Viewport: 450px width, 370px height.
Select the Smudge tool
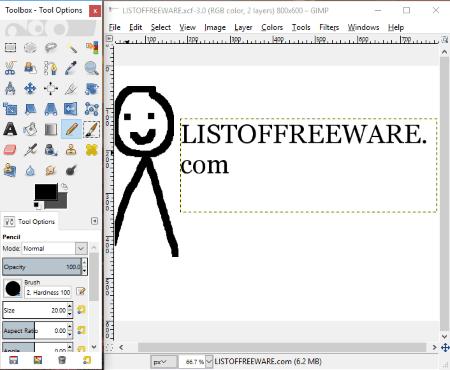pyautogui.click(x=51, y=170)
